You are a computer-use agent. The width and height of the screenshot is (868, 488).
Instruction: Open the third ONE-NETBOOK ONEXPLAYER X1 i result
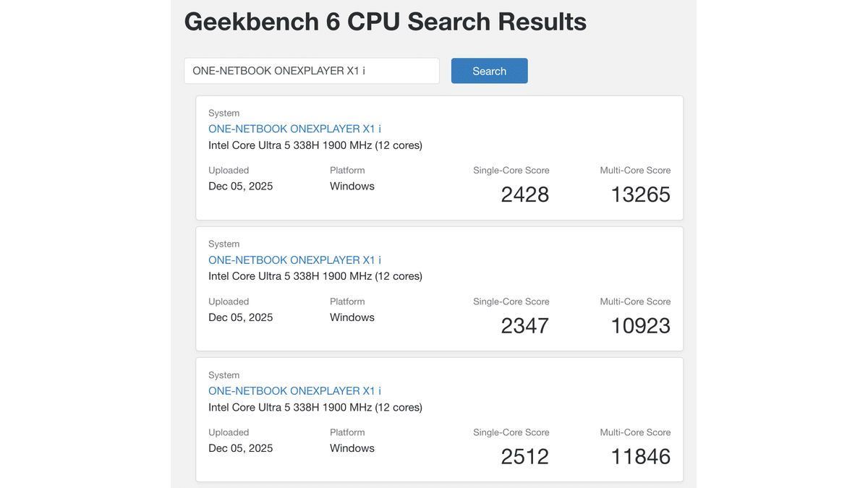tap(294, 390)
